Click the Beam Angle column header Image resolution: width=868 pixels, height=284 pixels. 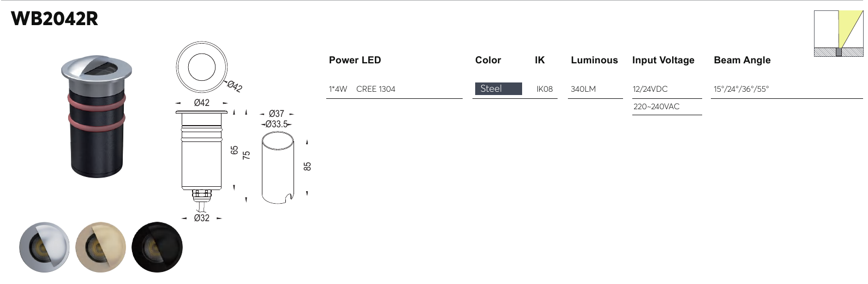pyautogui.click(x=742, y=60)
